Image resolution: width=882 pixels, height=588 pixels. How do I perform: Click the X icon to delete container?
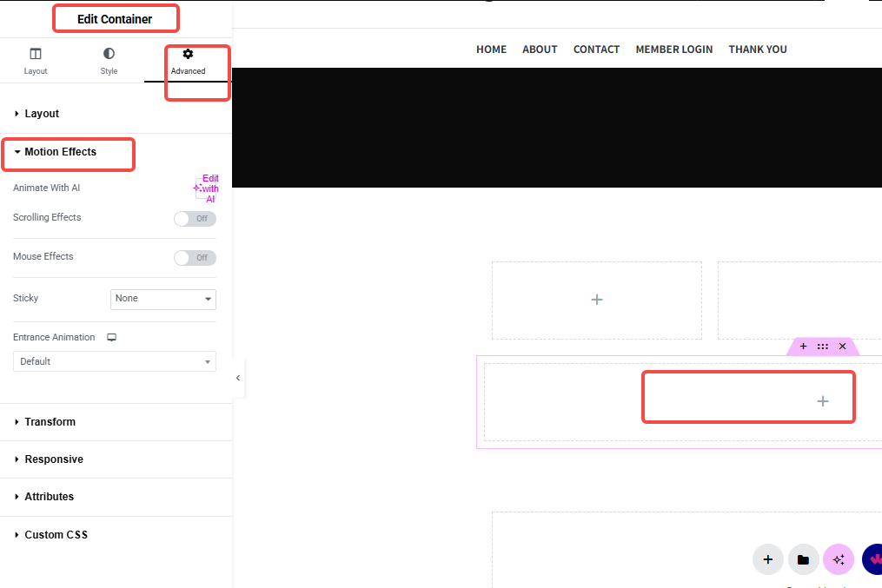click(842, 346)
